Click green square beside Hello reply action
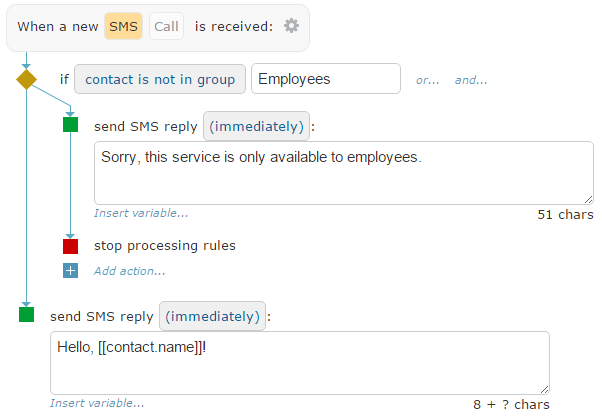 pyautogui.click(x=26, y=314)
